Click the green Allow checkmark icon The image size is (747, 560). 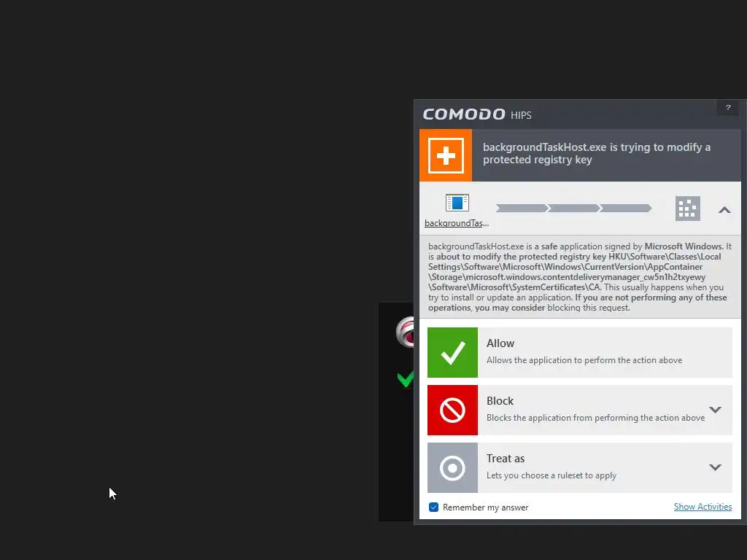[452, 352]
